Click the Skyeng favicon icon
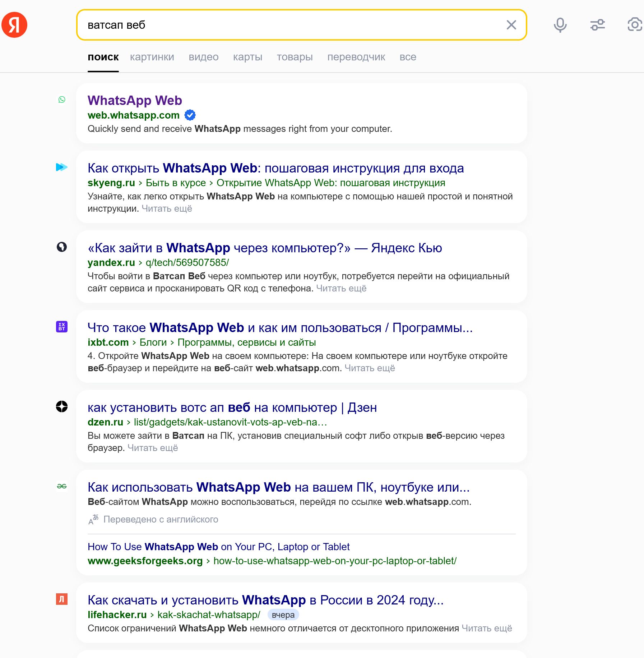644x658 pixels. click(62, 167)
